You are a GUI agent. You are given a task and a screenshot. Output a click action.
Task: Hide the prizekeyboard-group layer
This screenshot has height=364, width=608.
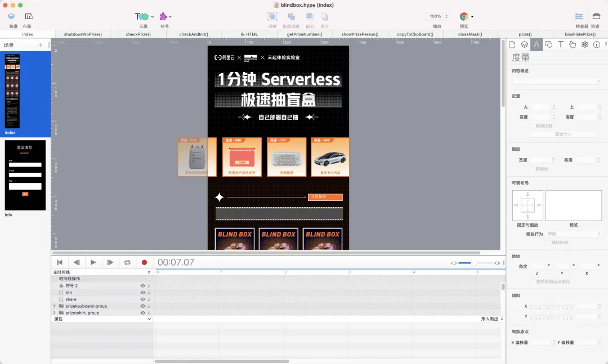point(142,306)
